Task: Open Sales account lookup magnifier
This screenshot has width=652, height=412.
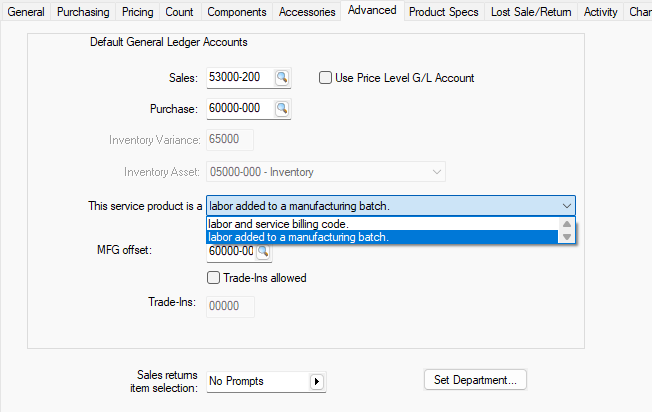Action: click(x=282, y=78)
